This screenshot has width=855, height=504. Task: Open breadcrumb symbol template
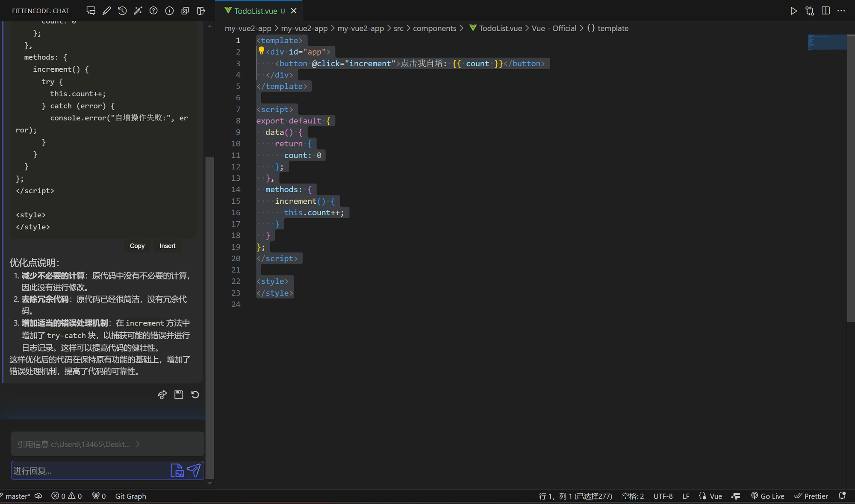[607, 28]
